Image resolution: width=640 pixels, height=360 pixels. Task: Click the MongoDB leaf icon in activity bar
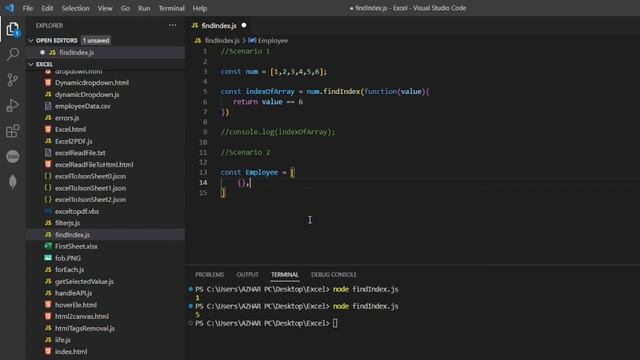pos(13,182)
